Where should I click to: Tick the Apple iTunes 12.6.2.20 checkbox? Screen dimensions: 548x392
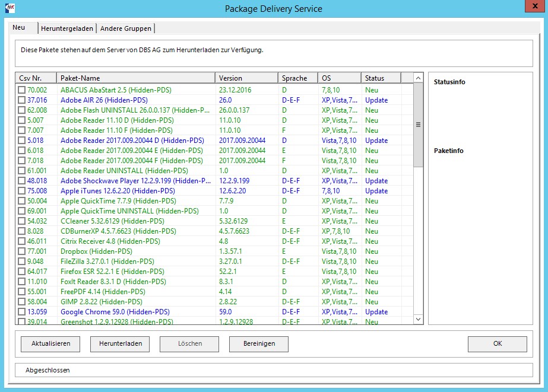pyautogui.click(x=21, y=190)
